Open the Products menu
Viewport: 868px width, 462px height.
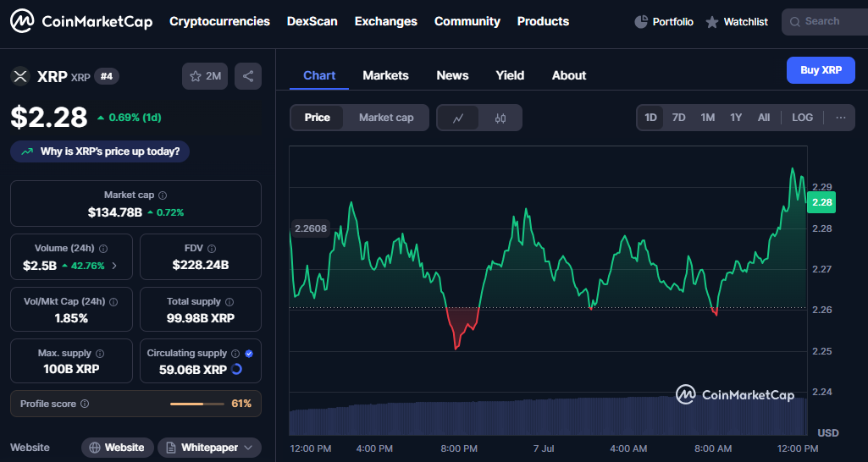tap(543, 22)
